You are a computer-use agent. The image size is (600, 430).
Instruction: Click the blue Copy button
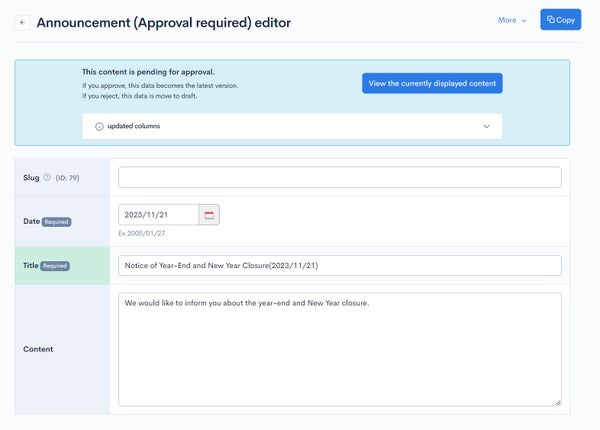coord(561,20)
